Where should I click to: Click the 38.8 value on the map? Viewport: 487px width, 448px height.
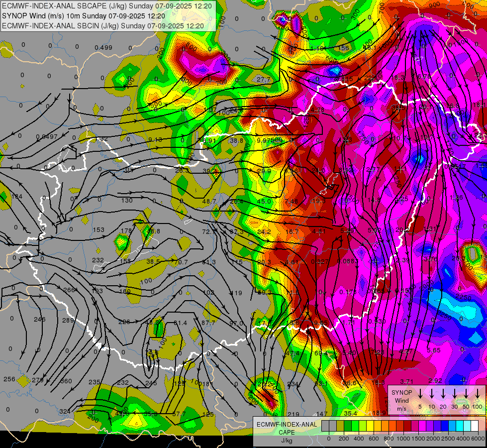click(237, 140)
